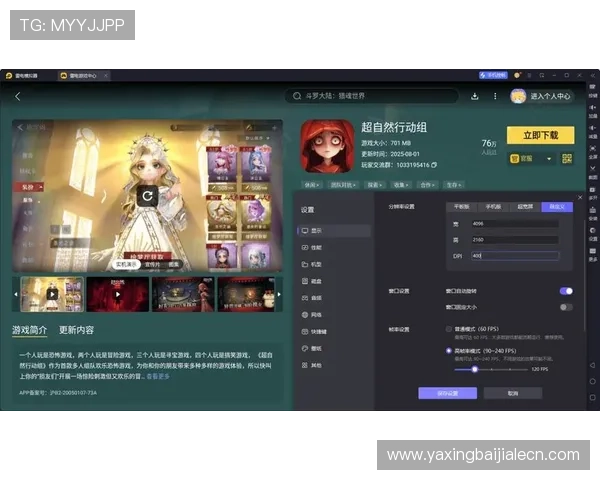Open the 收集 tag chip
Image resolution: width=600 pixels, height=480 pixels.
(401, 185)
